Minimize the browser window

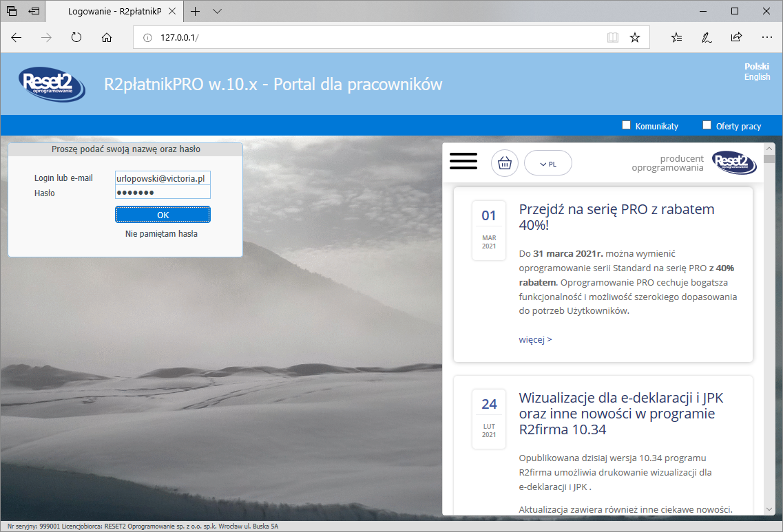coord(703,11)
